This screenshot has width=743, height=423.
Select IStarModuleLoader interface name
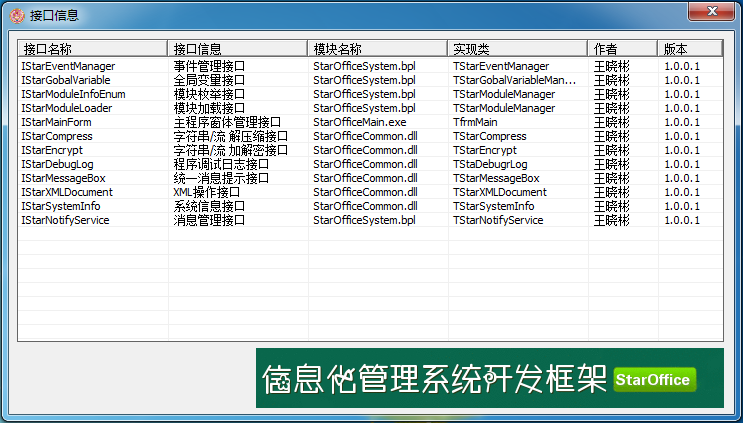coord(67,108)
